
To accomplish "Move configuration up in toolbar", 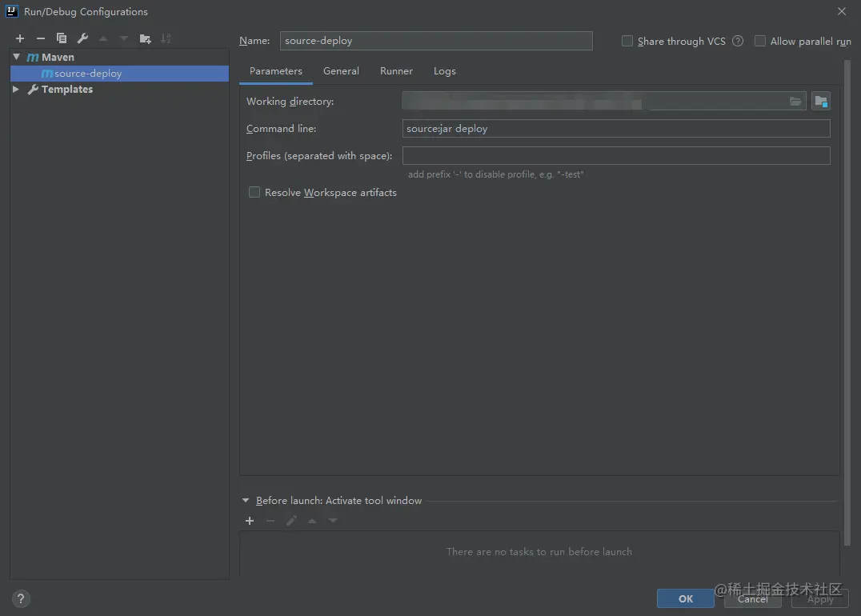I will click(x=103, y=38).
